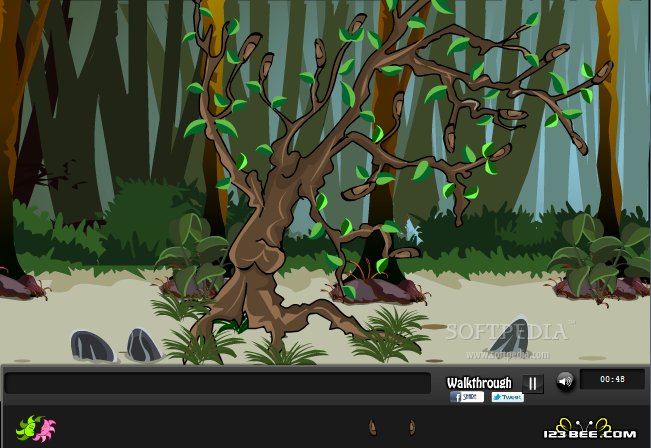Click the leafy plant at far right
651x448 pixels.
[x=598, y=259]
